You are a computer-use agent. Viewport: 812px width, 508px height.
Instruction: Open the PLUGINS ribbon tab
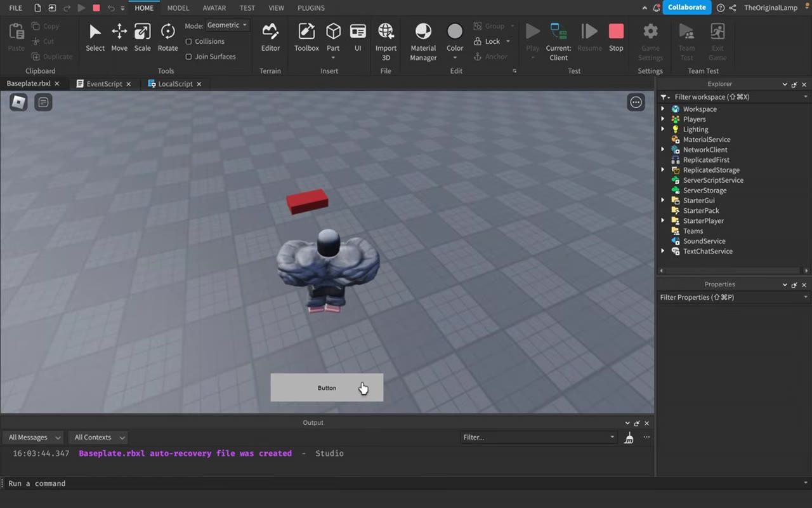tap(311, 8)
